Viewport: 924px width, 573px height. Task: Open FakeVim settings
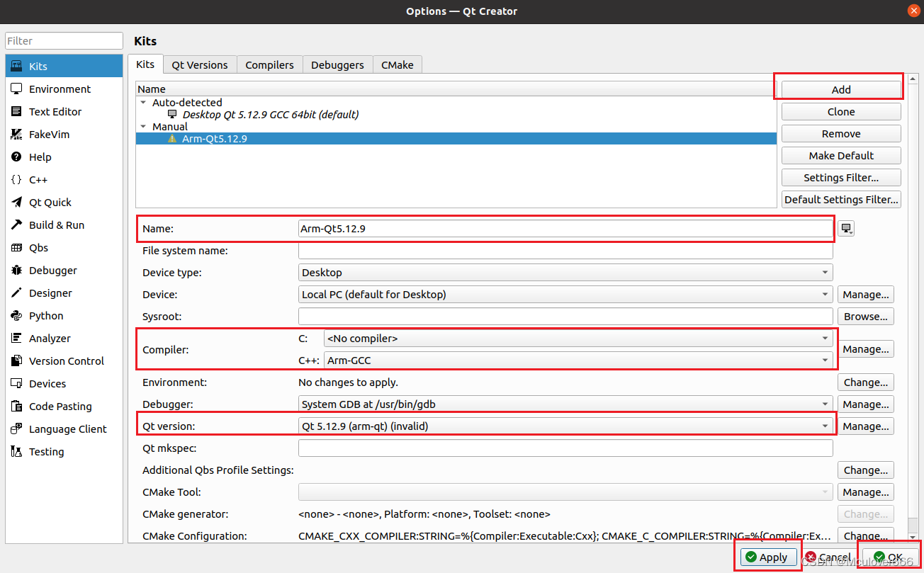[64, 134]
